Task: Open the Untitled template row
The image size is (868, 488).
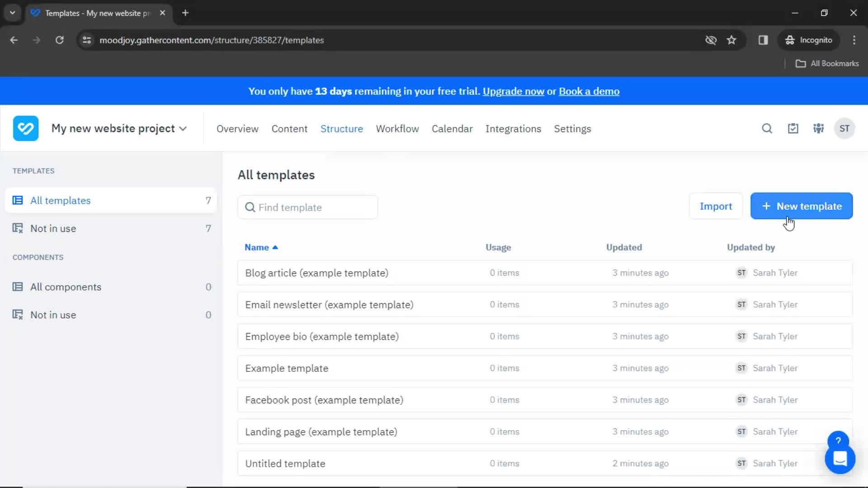Action: [x=545, y=464]
